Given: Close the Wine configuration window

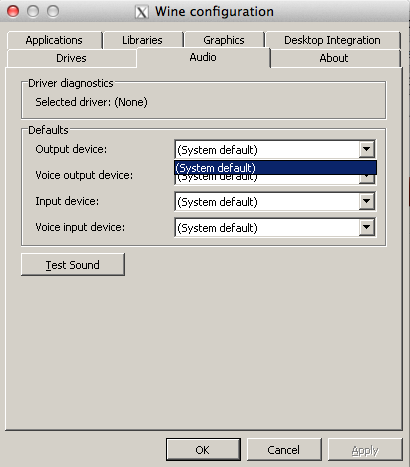Looking at the screenshot, I should coord(13,11).
